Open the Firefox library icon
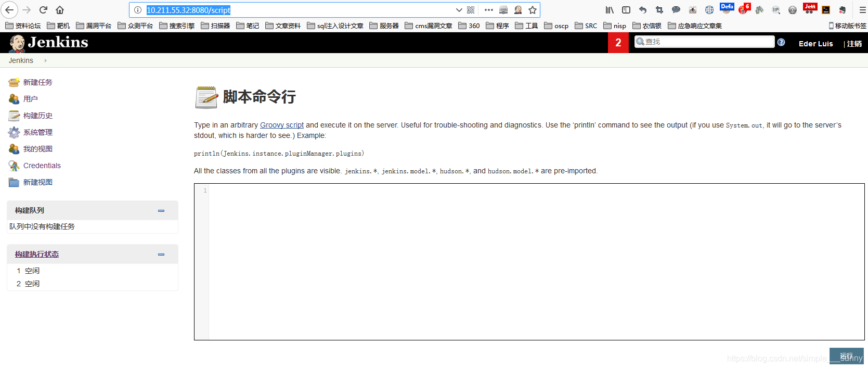Viewport: 868px width, 368px height. (x=610, y=10)
